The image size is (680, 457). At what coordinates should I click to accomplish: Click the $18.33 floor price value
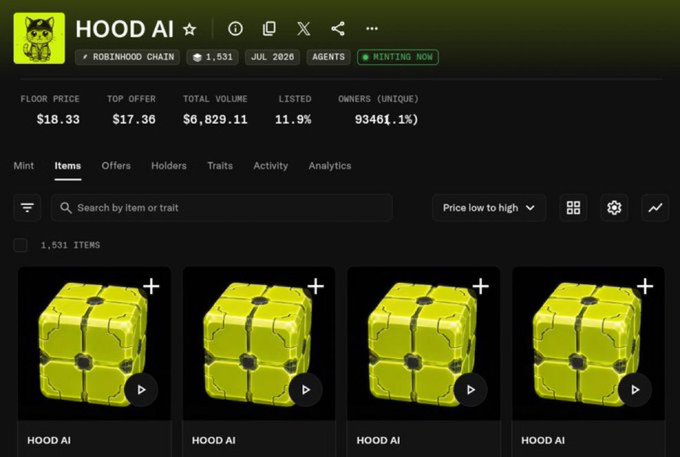coord(58,120)
